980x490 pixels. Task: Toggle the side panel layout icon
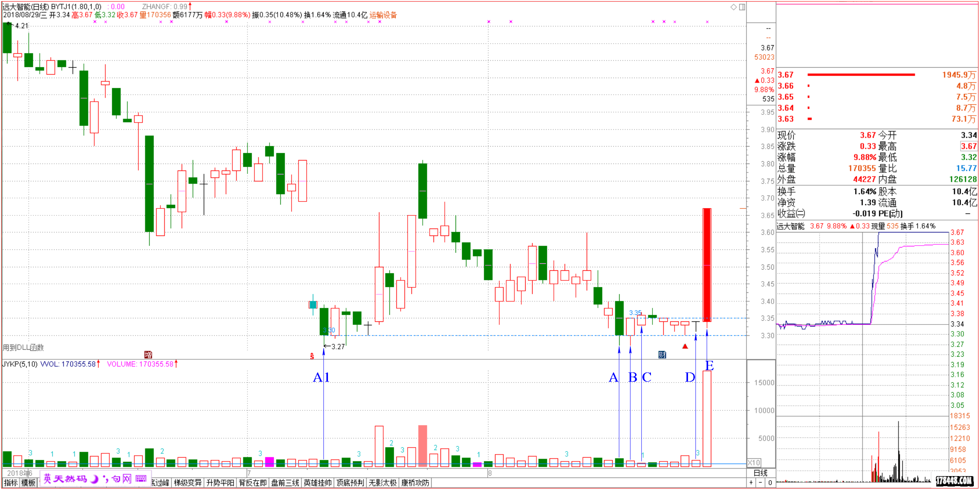point(742,7)
